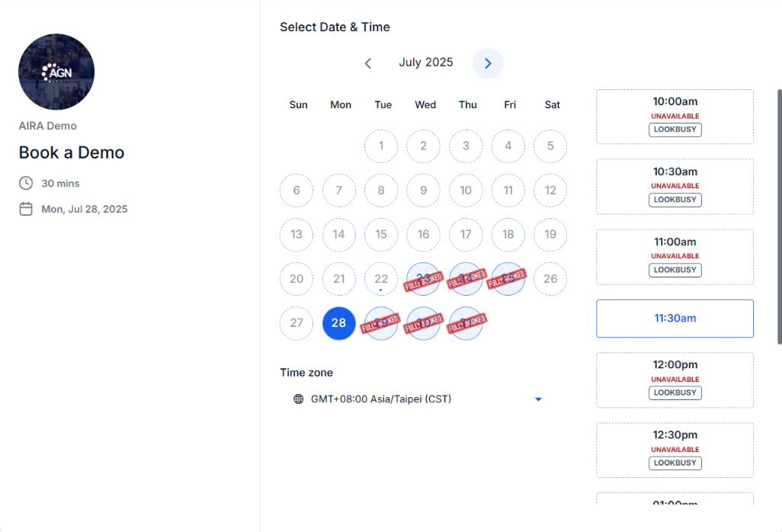Select the fully booked Tuesday July 29
This screenshot has height=532, width=782.
381,323
